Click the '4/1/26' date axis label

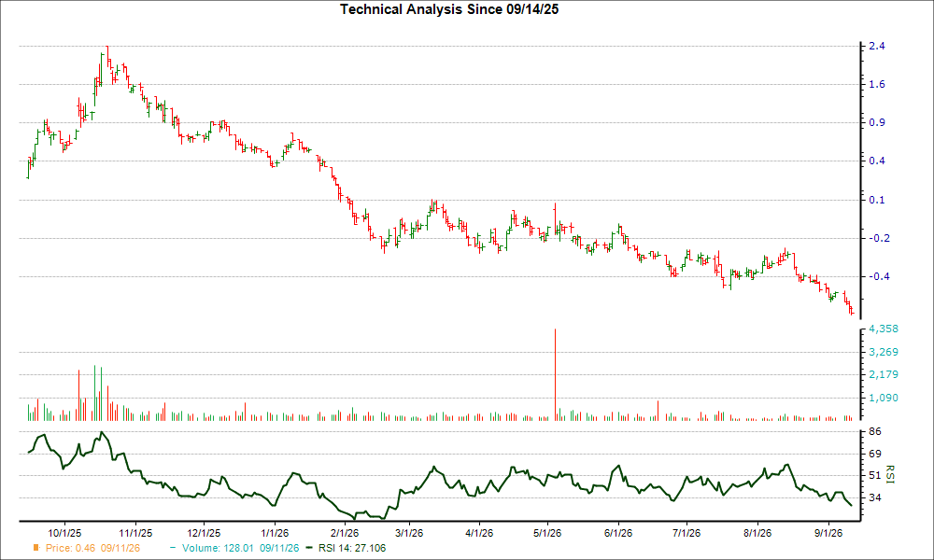(479, 533)
